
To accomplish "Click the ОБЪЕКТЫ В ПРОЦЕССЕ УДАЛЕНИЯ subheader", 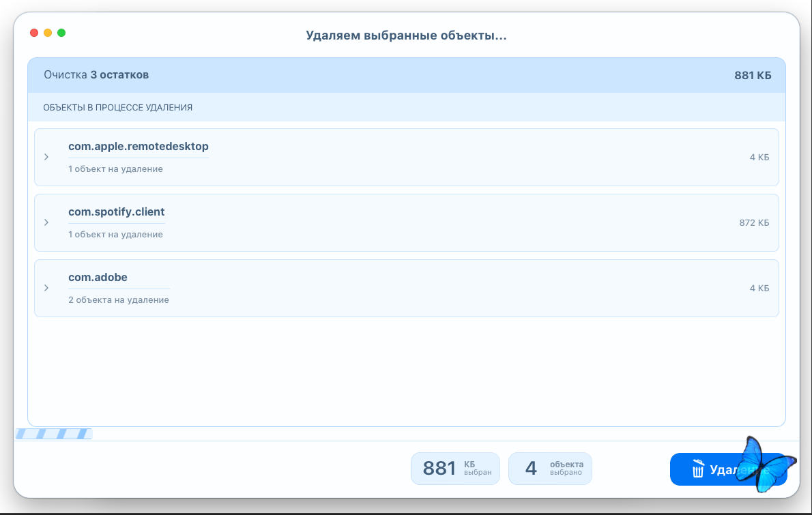I will coord(117,108).
